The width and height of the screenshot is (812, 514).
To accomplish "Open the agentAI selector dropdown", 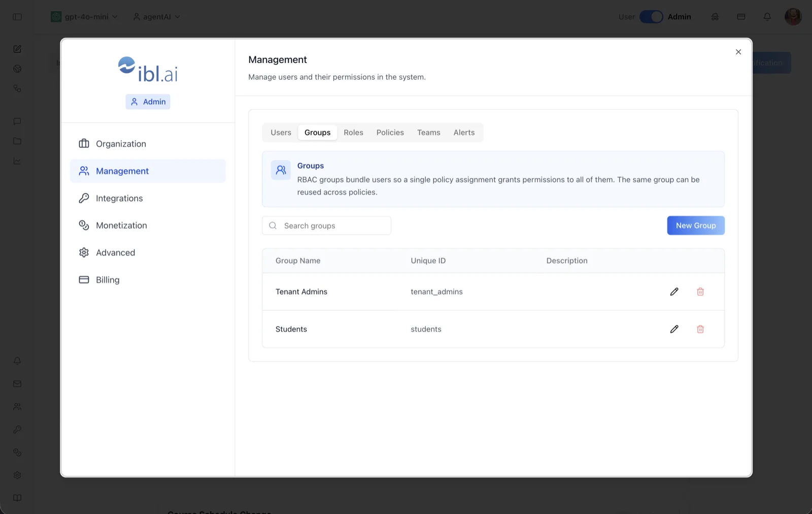I will pyautogui.click(x=157, y=17).
